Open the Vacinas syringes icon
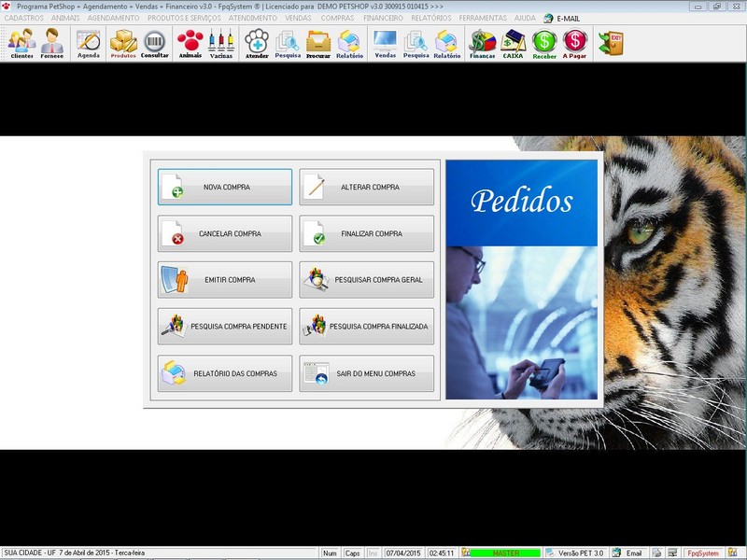The image size is (747, 560). [x=221, y=43]
